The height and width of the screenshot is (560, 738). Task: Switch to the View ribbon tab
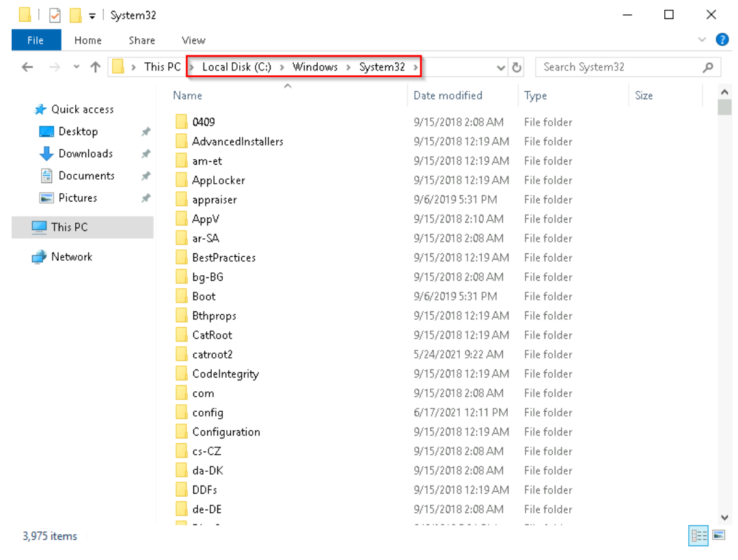193,40
